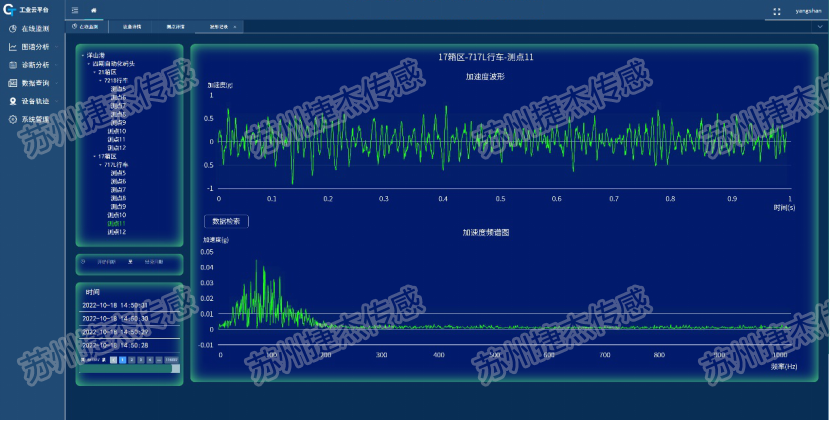Expand the 数据查询 menu chevron

[x=57, y=83]
